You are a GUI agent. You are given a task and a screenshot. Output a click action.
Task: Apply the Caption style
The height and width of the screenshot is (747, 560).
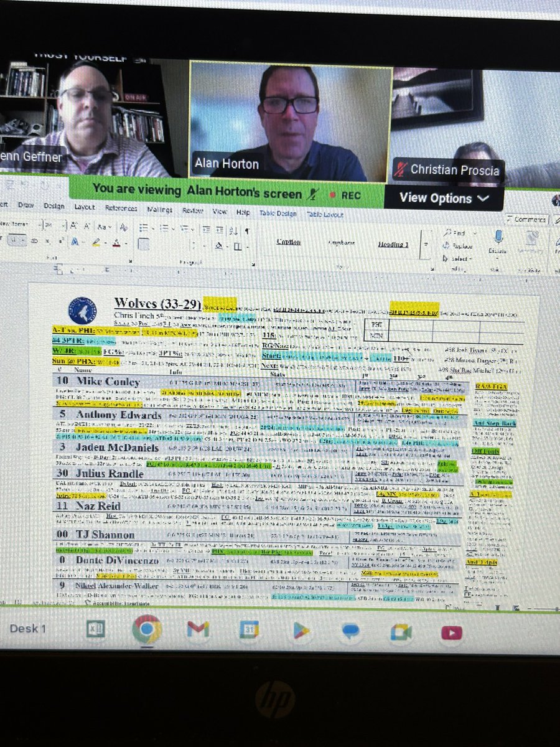click(289, 242)
